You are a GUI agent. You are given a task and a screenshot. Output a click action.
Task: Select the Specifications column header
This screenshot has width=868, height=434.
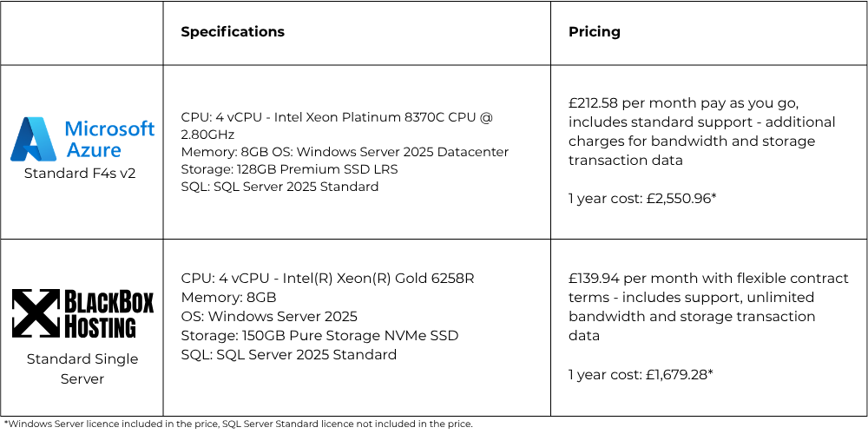tap(233, 32)
